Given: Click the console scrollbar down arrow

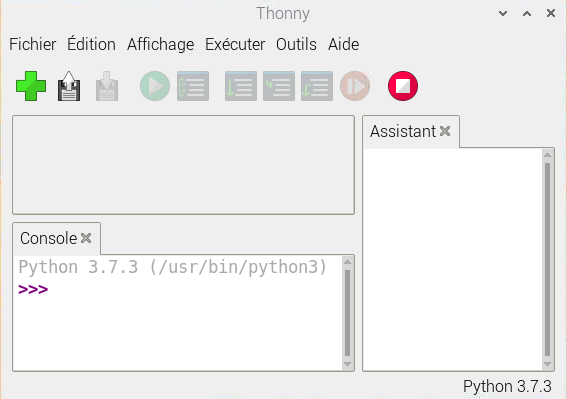Looking at the screenshot, I should [348, 365].
